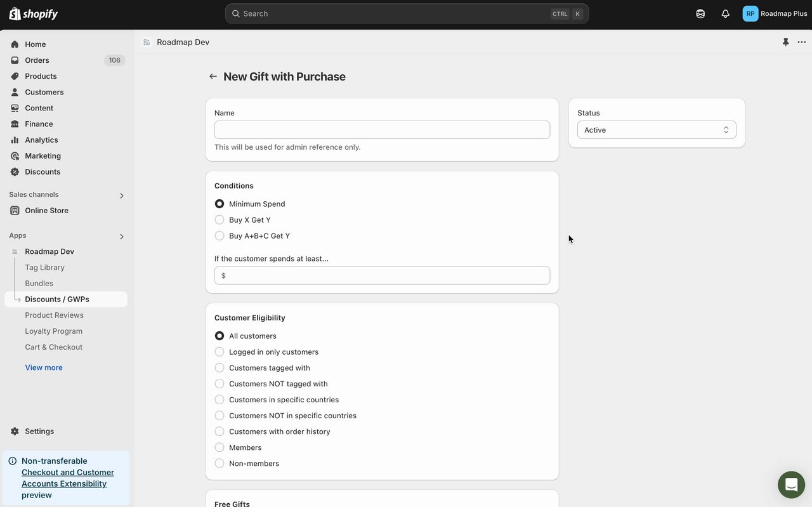Open the chat support bubble
This screenshot has width=812, height=507.
(791, 485)
